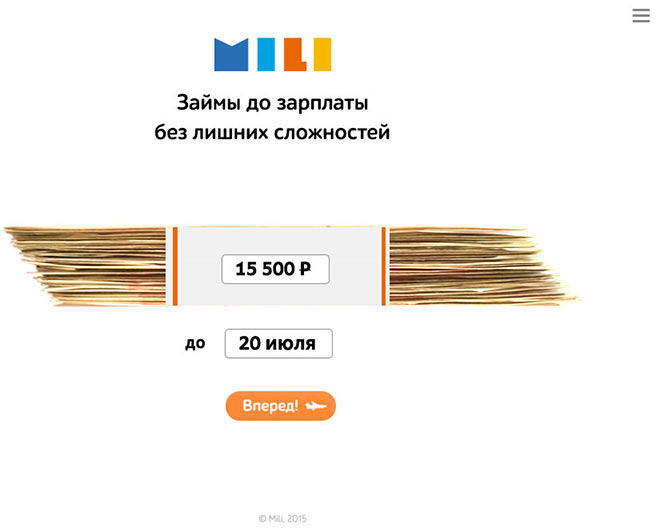
Task: Click the white paper band above amount
Action: [x=279, y=239]
